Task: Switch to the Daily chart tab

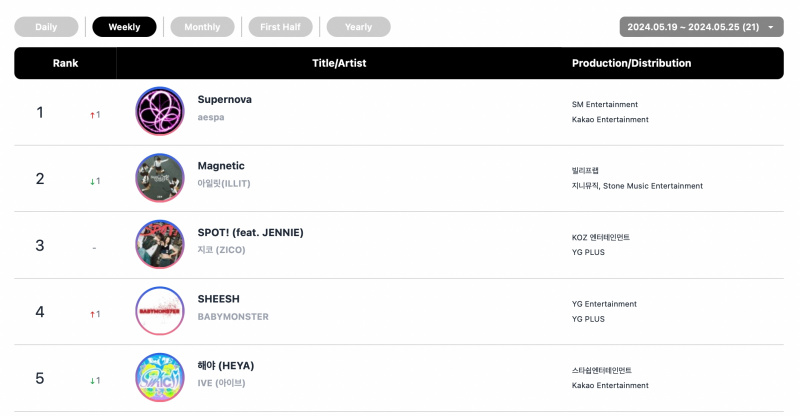Action: [46, 27]
